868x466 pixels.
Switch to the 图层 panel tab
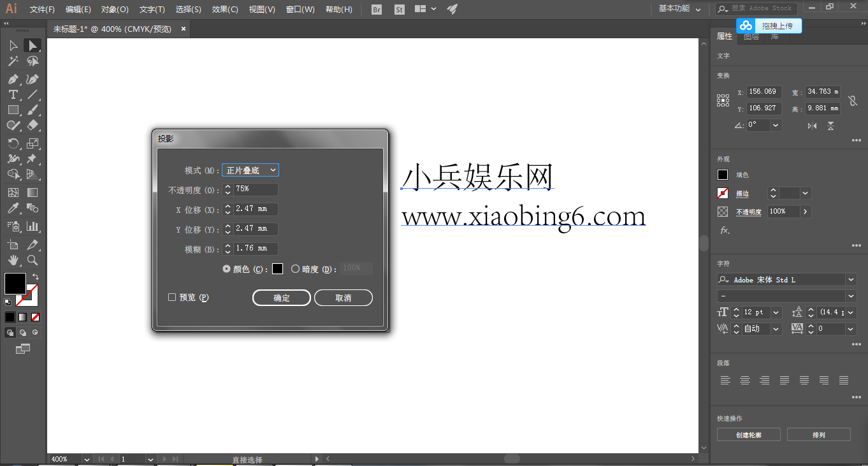(751, 37)
